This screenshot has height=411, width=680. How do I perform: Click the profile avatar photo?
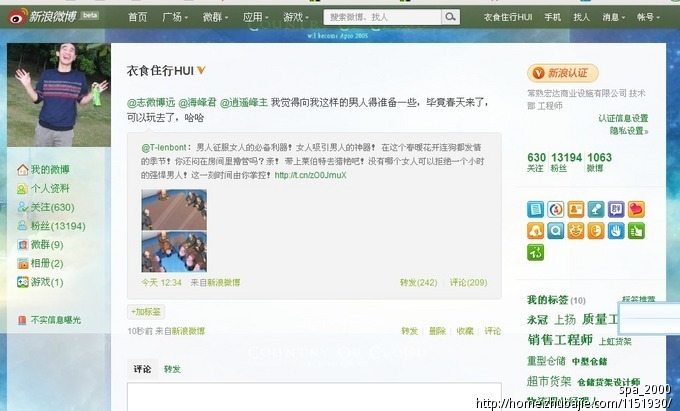point(57,95)
